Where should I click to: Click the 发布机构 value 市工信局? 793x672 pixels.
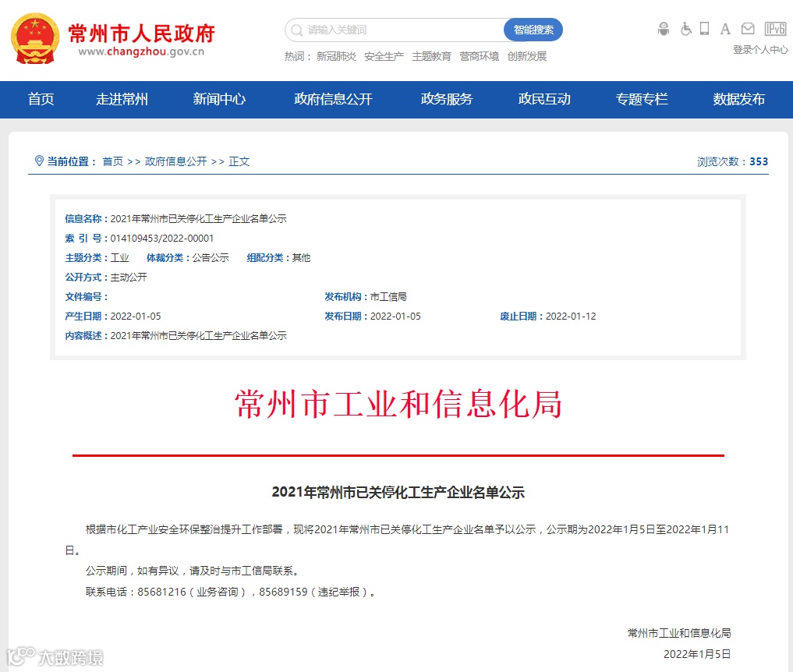pos(388,297)
